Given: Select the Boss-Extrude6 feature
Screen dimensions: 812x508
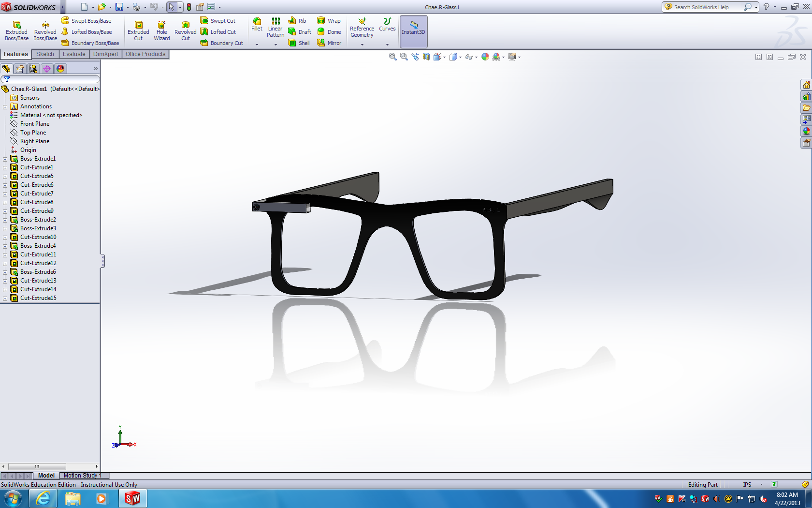Looking at the screenshot, I should tap(38, 272).
